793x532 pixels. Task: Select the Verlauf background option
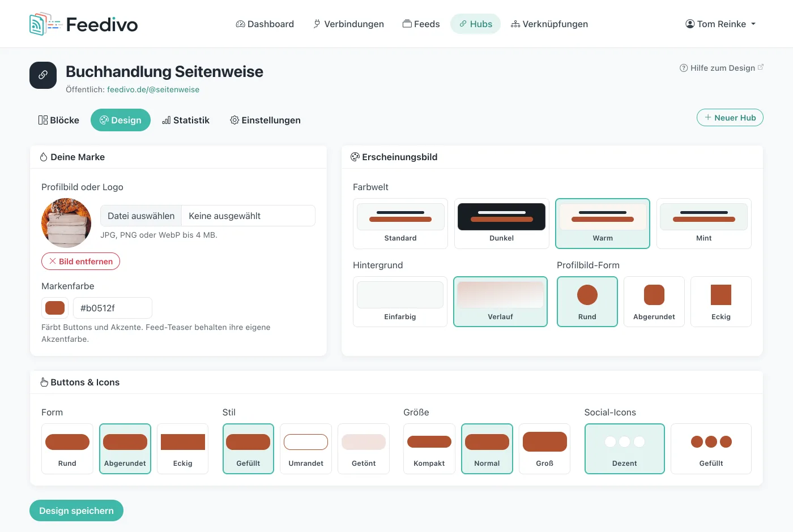point(501,302)
